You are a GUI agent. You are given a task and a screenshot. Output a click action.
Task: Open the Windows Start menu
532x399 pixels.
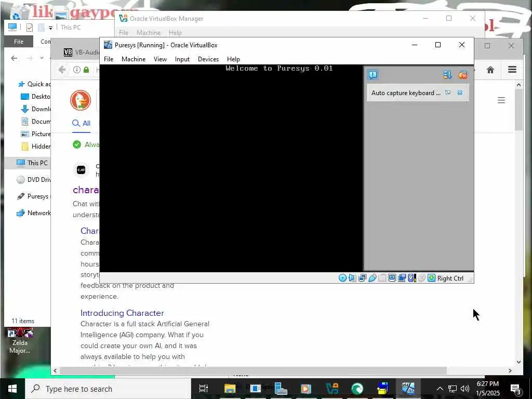[x=12, y=389]
